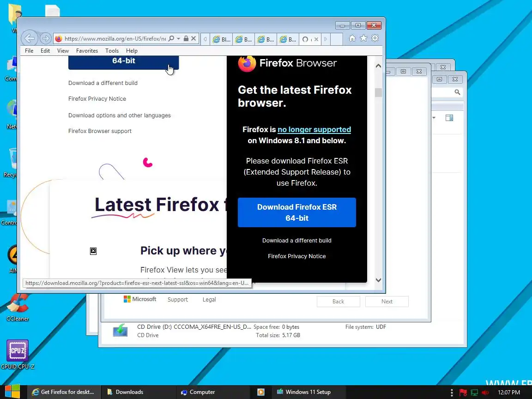Click the Firefox Browser logo in panel
532x399 pixels.
[x=287, y=63]
